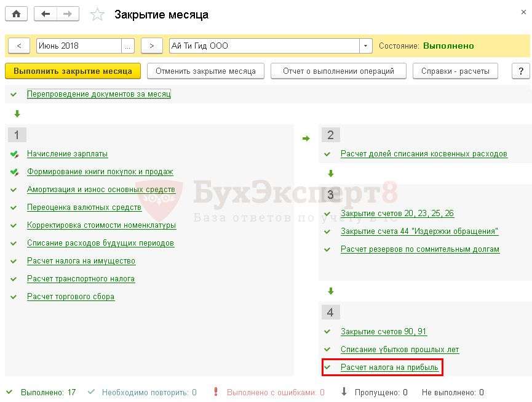Click checkmark beside Списание убытков прошлых лет
The width and height of the screenshot is (532, 402).
point(327,350)
